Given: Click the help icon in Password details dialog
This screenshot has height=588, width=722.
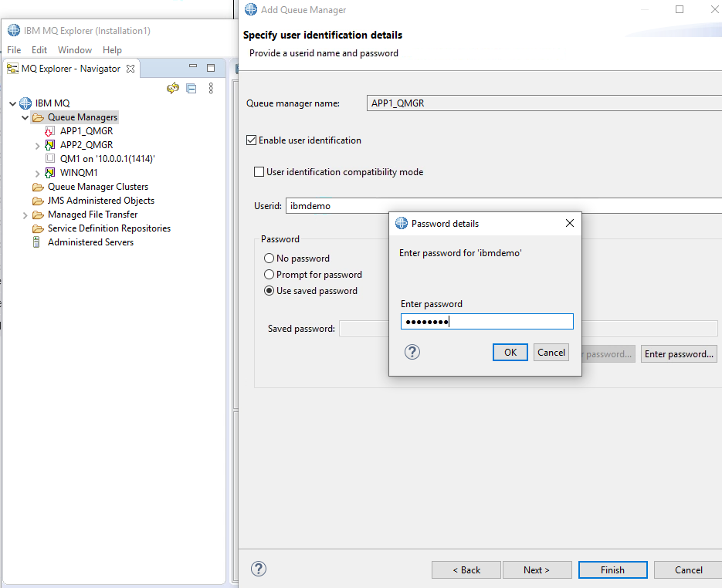Looking at the screenshot, I should click(412, 353).
